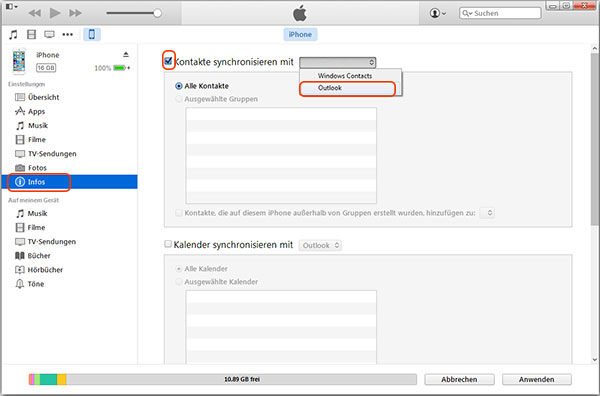Image resolution: width=600 pixels, height=396 pixels.
Task: Open the Music library icon in toolbar
Action: pos(13,34)
